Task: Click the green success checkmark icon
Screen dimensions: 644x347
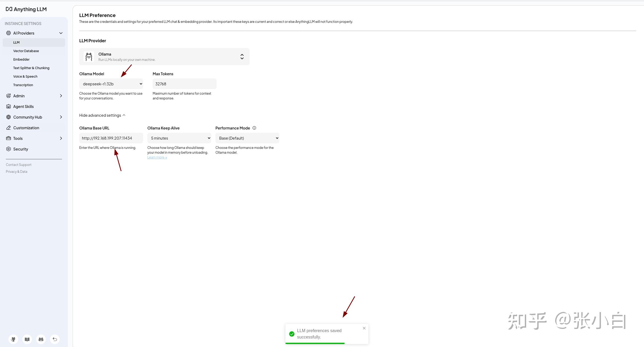Action: click(292, 334)
